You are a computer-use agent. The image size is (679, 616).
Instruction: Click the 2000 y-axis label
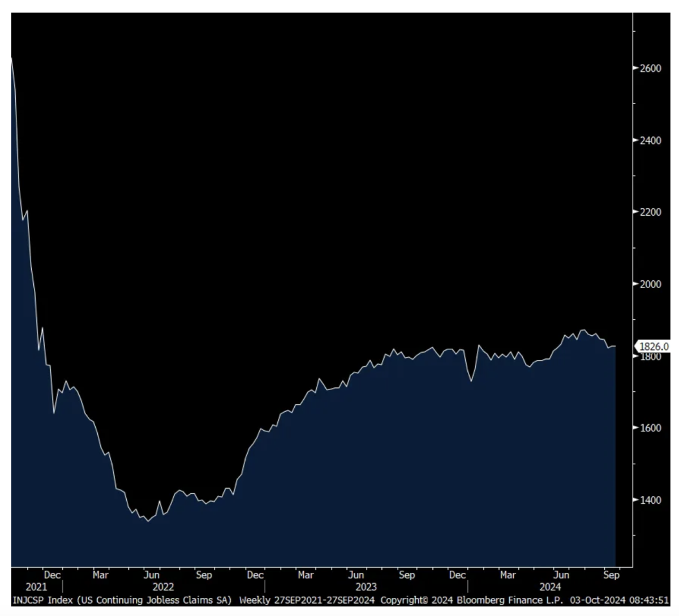tap(650, 284)
